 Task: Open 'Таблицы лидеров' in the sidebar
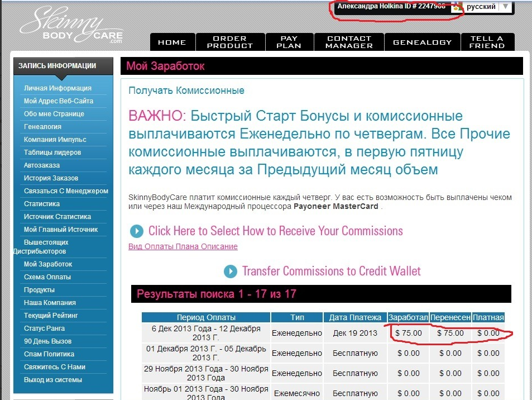coord(52,153)
